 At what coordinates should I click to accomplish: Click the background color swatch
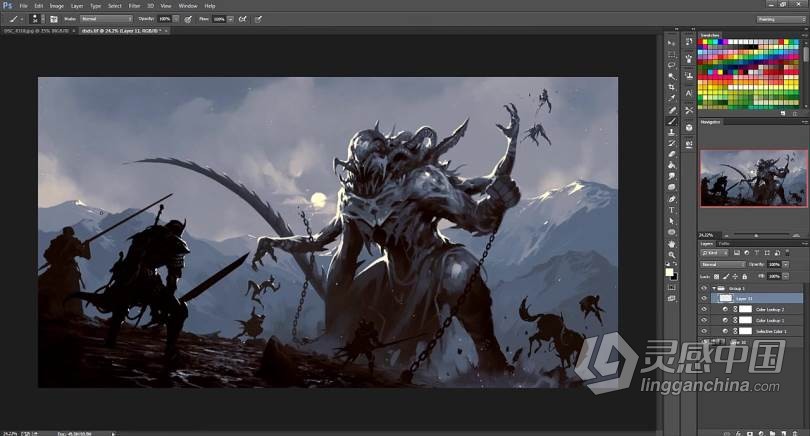[x=674, y=276]
